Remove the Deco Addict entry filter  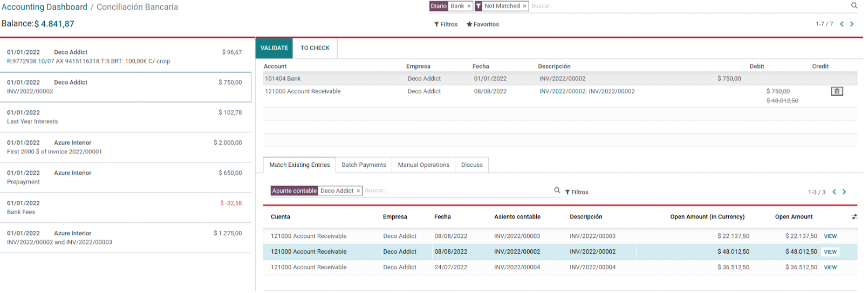(358, 191)
